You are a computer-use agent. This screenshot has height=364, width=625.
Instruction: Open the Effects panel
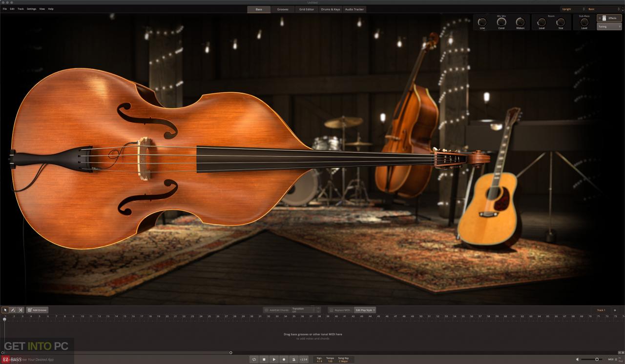point(609,18)
